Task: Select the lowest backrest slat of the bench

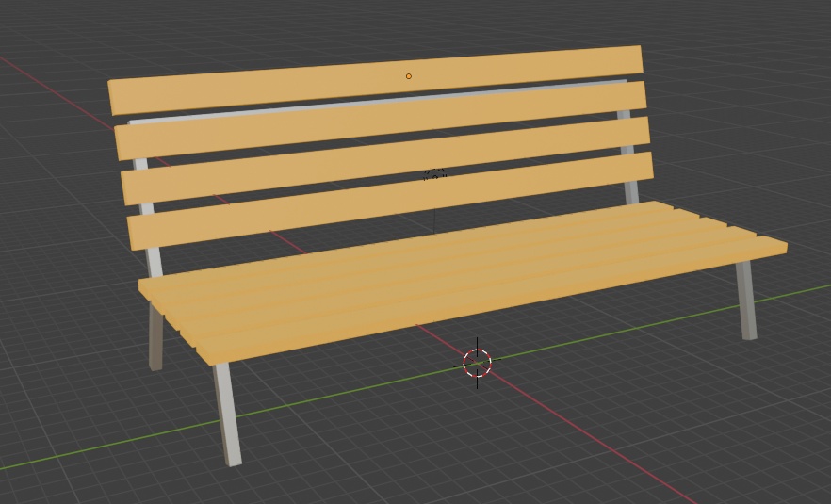Action: point(391,201)
